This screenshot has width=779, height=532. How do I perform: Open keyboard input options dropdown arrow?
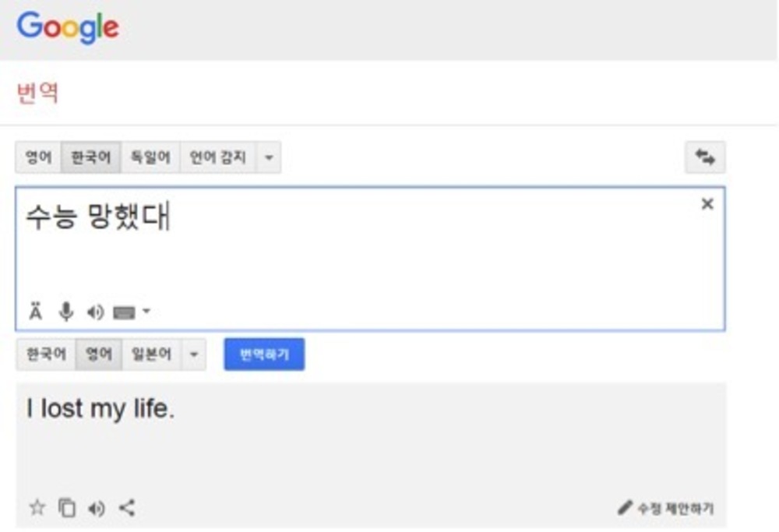[146, 313]
